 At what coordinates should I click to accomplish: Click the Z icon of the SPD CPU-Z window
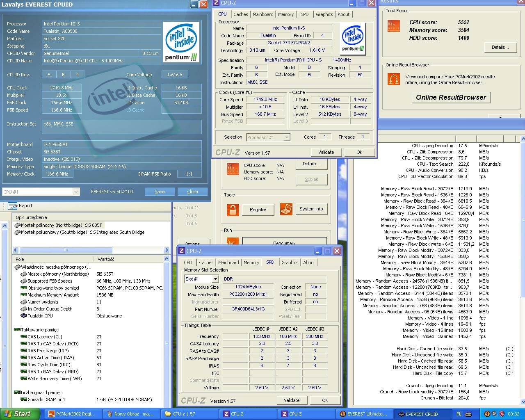[182, 251]
